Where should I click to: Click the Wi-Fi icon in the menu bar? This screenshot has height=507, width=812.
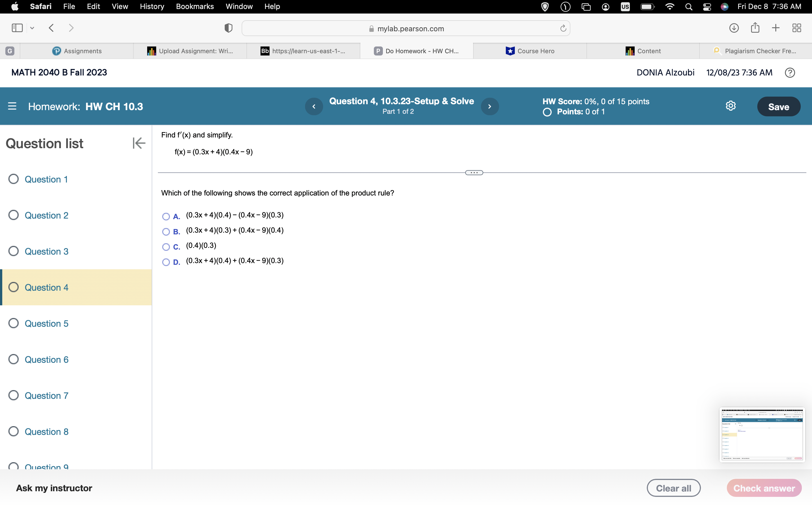coord(669,6)
